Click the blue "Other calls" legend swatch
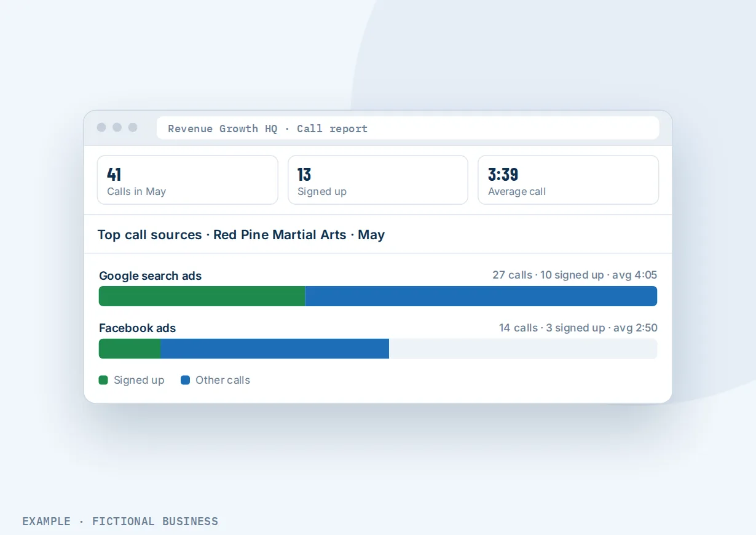The width and height of the screenshot is (756, 535). click(185, 380)
